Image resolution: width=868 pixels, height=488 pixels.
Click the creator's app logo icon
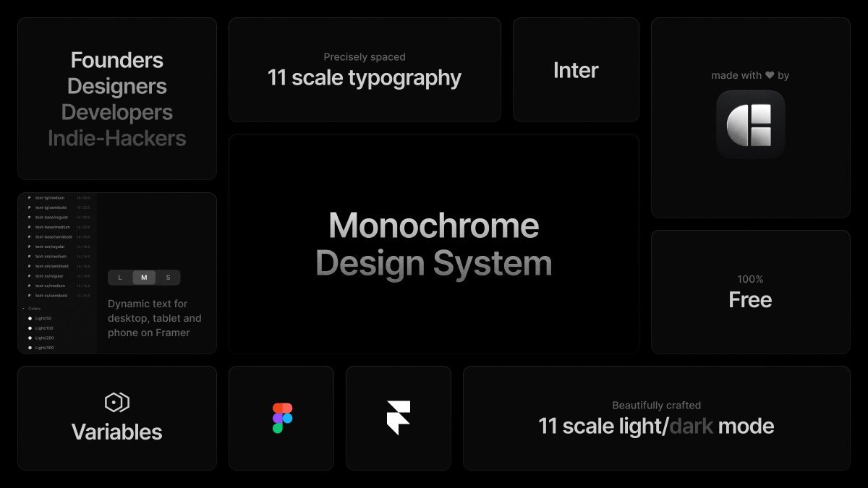[x=750, y=124]
